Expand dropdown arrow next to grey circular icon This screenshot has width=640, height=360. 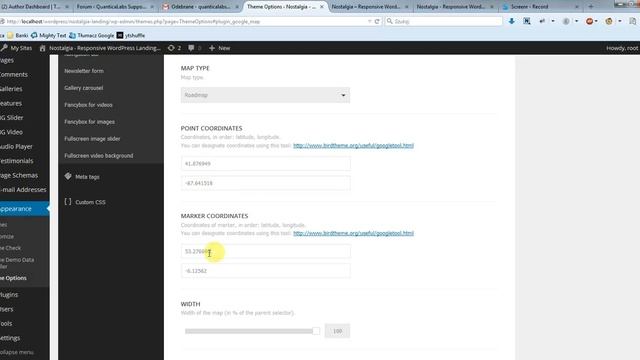tap(576, 21)
